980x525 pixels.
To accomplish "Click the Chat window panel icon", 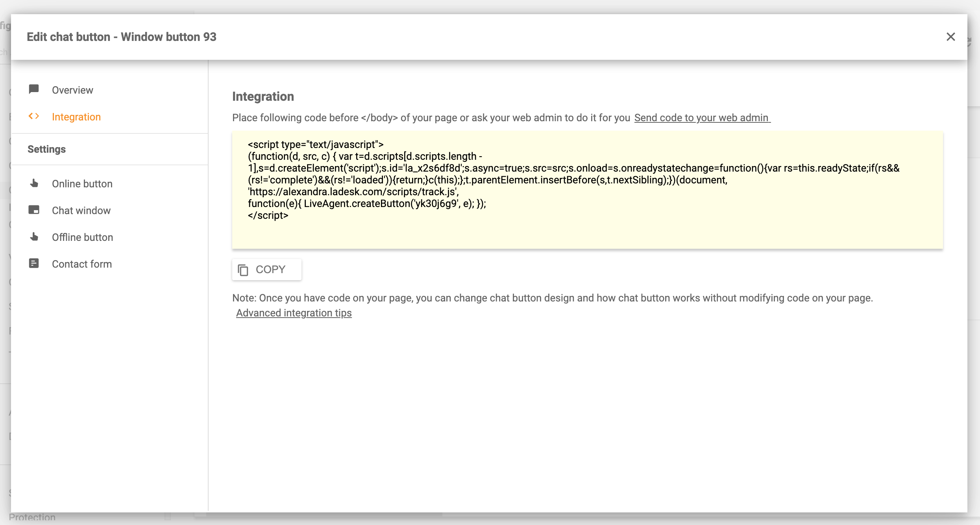I will (x=34, y=210).
